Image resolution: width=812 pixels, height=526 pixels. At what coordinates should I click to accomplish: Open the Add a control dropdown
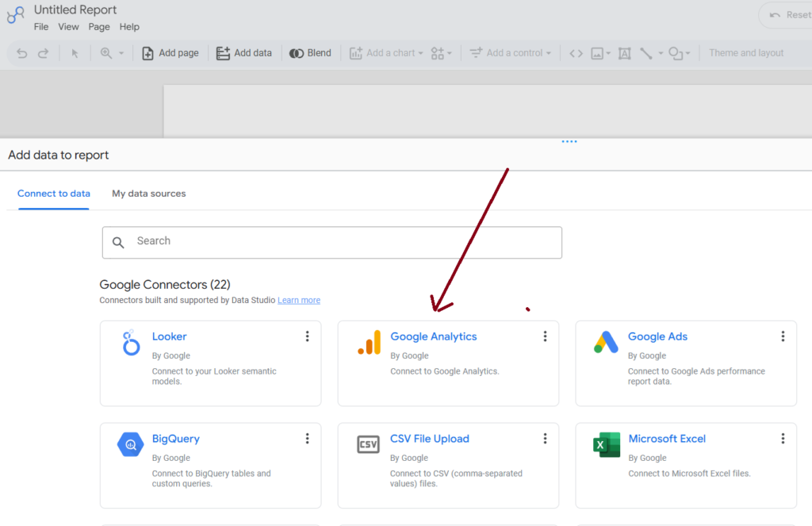click(510, 53)
